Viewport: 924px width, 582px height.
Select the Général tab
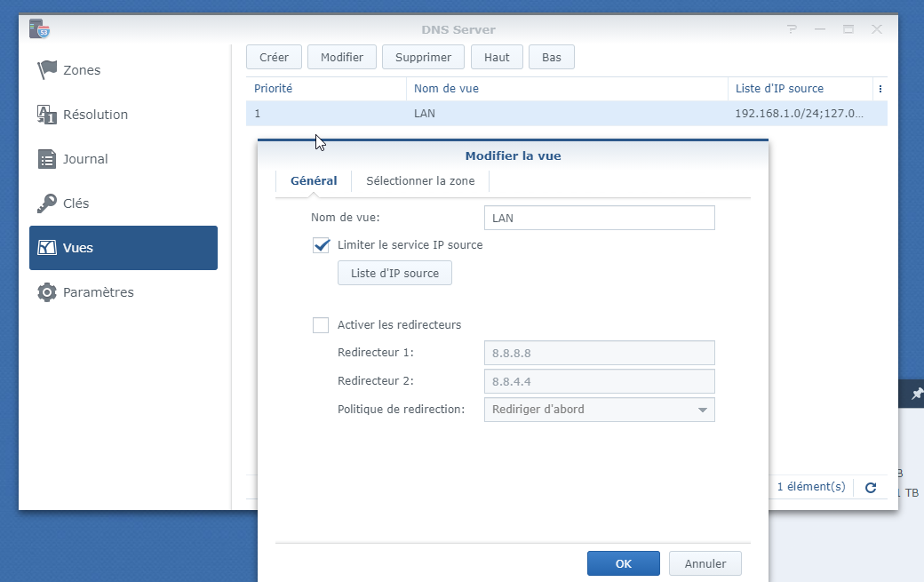314,181
